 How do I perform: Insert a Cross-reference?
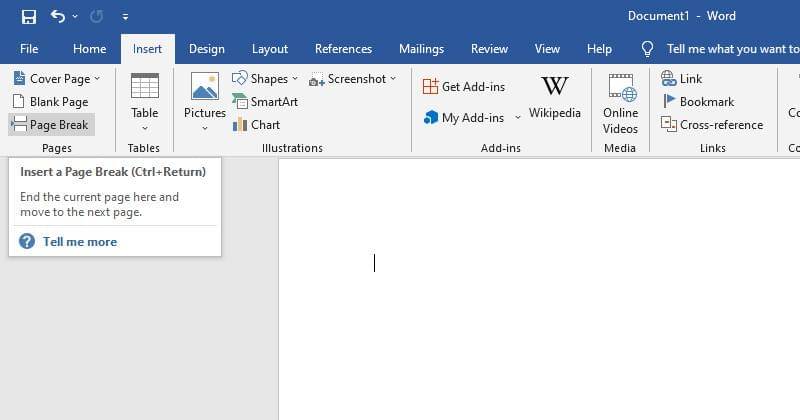coord(712,125)
